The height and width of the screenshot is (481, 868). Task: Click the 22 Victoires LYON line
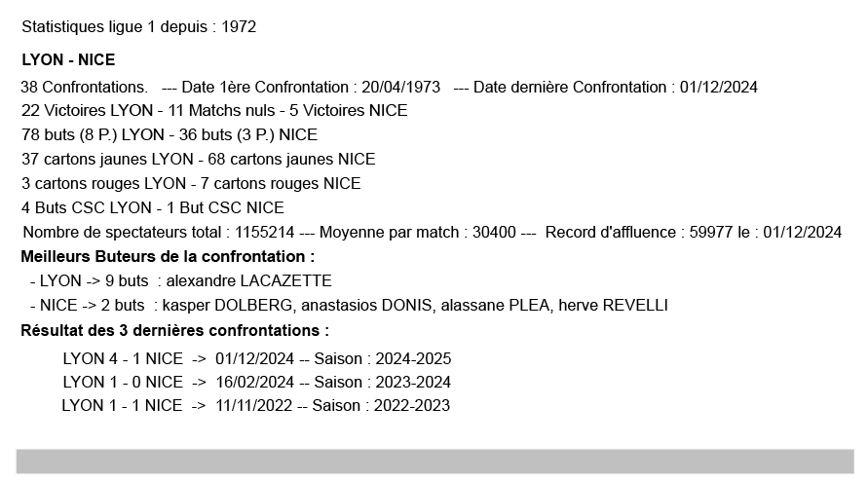[214, 111]
